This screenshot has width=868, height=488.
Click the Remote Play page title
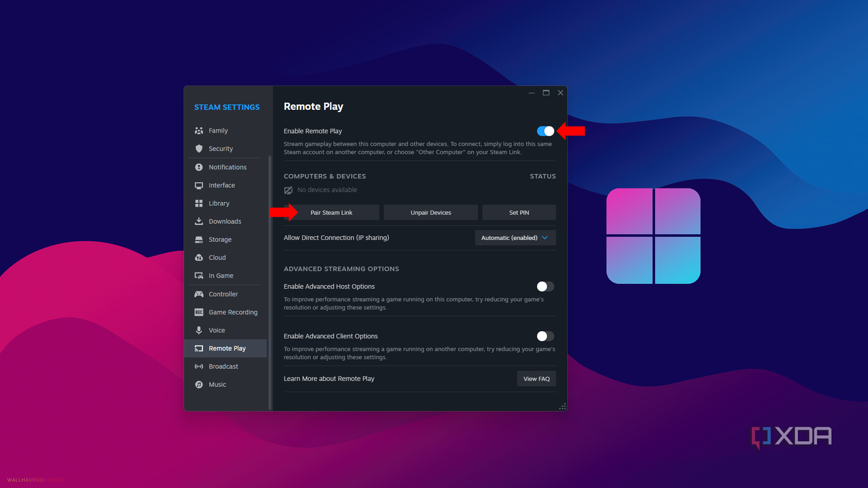click(313, 106)
